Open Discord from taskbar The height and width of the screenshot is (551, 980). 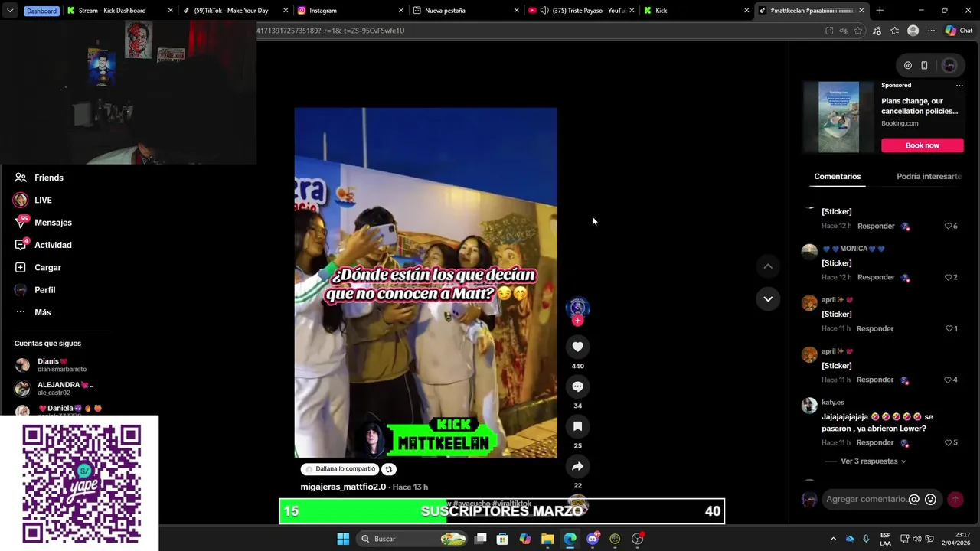click(593, 539)
